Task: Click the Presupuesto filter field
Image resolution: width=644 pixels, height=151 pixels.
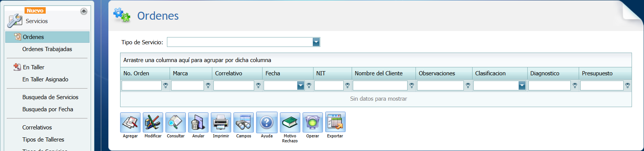Action: (x=602, y=86)
